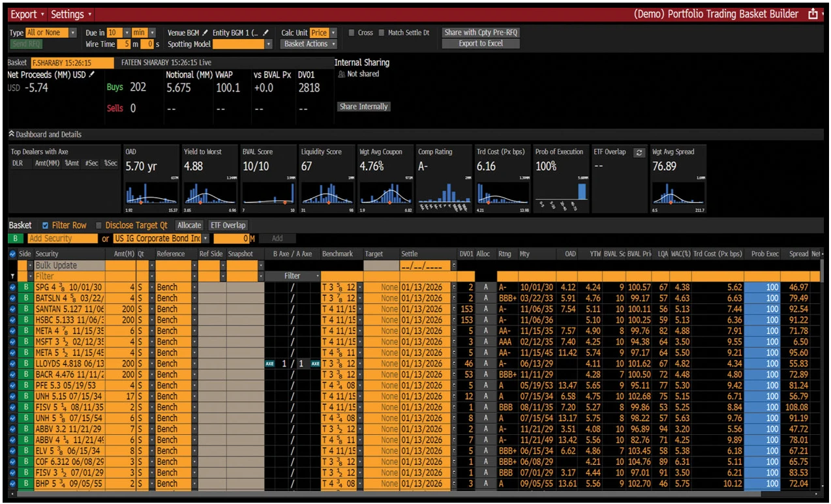Viewport: 831px width, 504px height.
Task: Enable the Cross checkbox
Action: 350,33
